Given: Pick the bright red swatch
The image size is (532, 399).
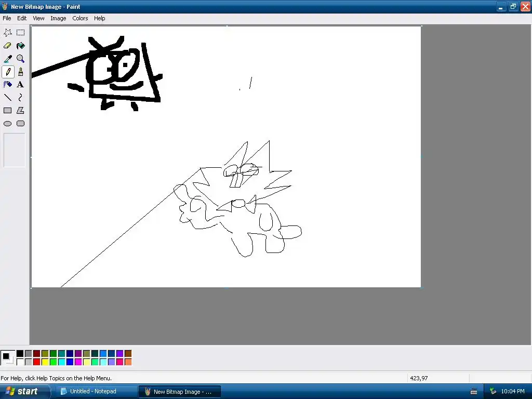Looking at the screenshot, I should (x=37, y=362).
